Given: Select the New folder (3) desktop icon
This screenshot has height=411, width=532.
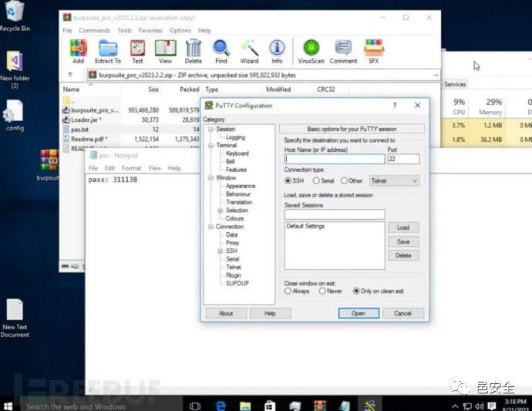Looking at the screenshot, I should 15,69.
